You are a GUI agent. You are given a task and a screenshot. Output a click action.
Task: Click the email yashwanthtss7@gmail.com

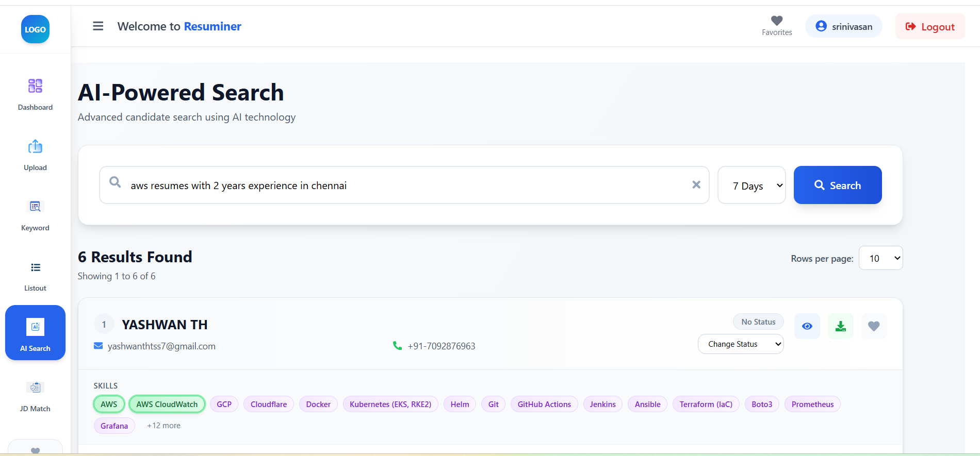click(x=161, y=346)
